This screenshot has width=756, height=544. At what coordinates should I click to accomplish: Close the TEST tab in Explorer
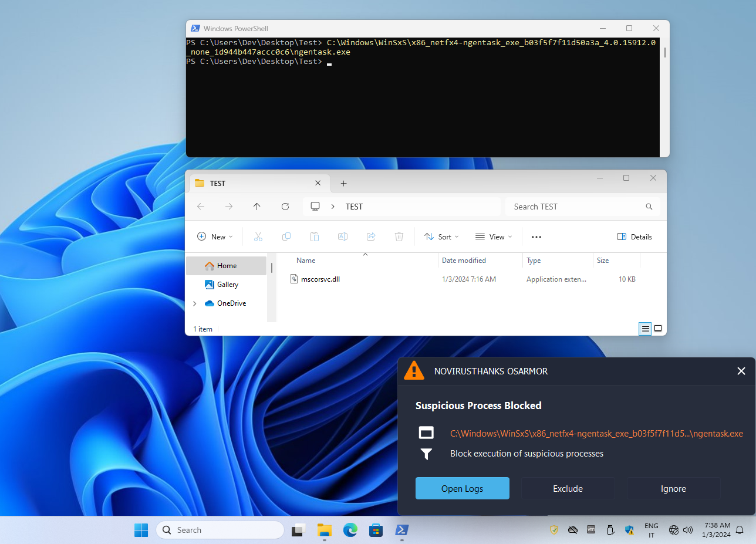(x=318, y=183)
